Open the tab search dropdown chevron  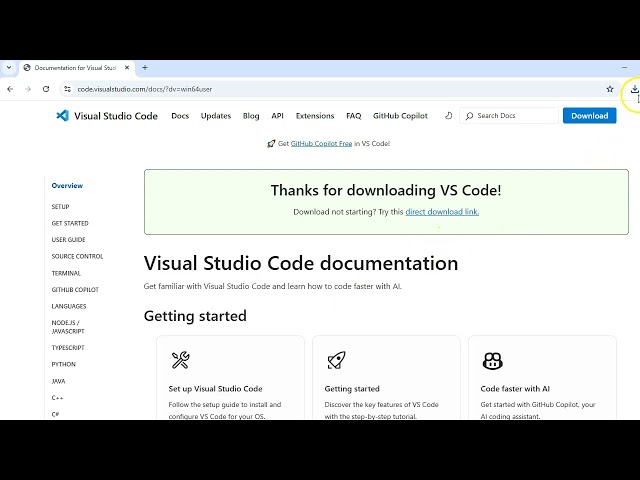coord(9,67)
